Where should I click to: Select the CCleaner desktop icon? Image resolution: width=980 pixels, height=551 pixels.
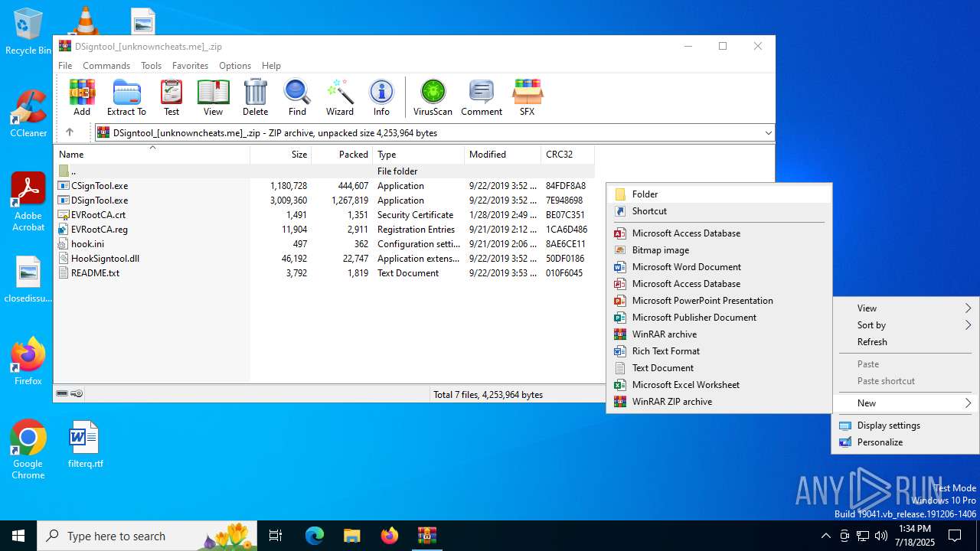coord(28,113)
